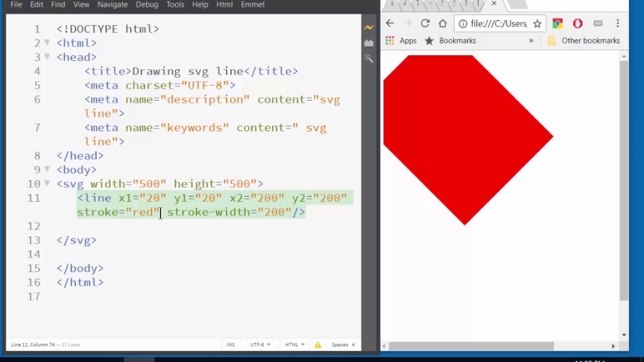644x362 pixels.
Task: Open the Chrome three-dot menu
Action: tap(617, 24)
